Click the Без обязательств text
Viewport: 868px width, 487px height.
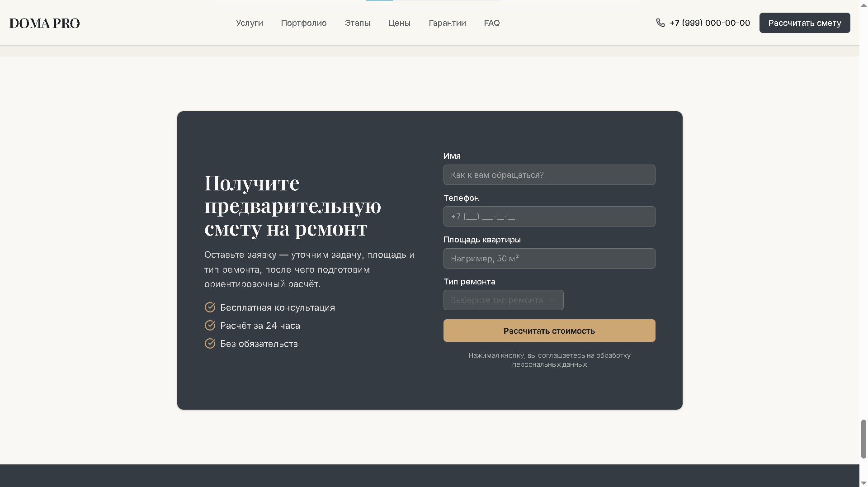tap(259, 344)
